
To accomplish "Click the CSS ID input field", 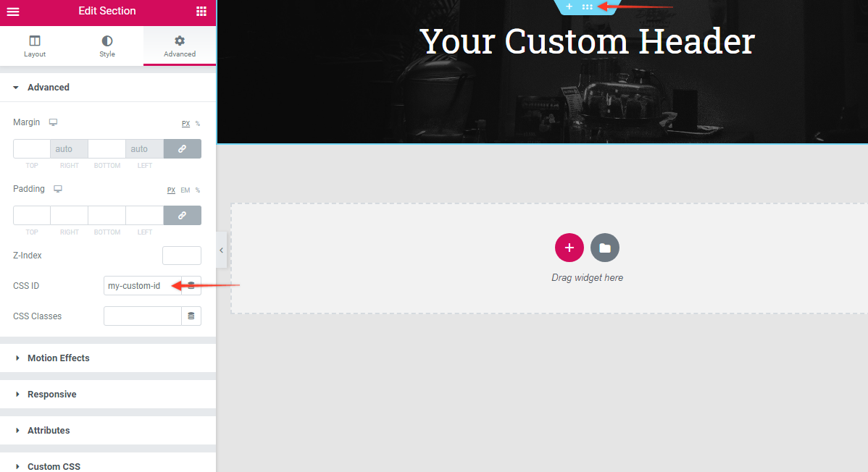I will [142, 285].
